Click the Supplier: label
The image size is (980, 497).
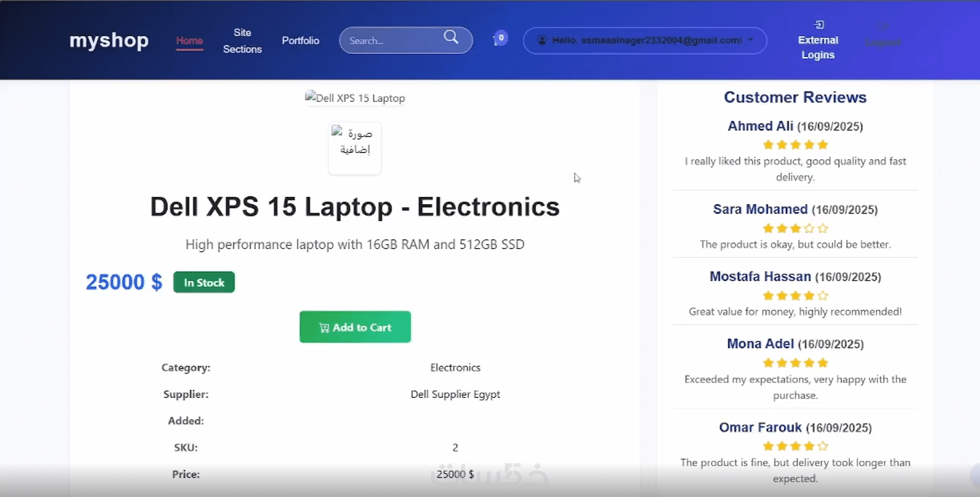click(x=186, y=394)
